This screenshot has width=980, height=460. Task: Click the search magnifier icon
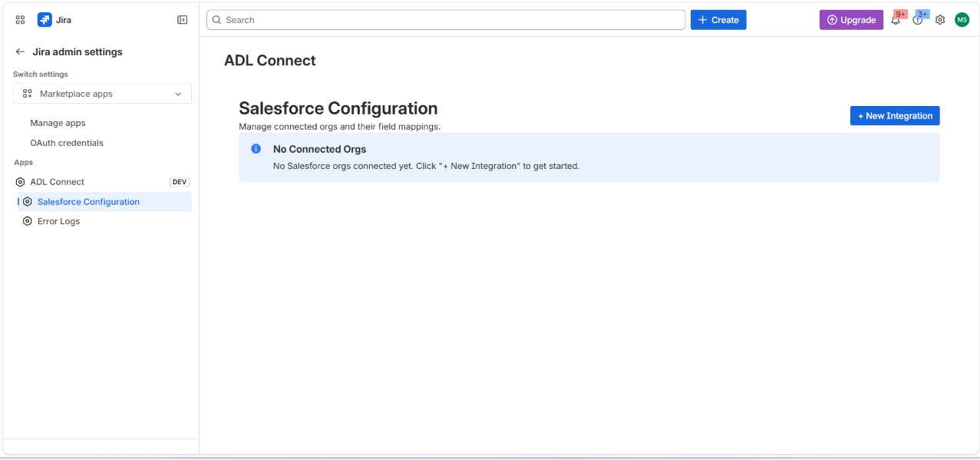pos(216,20)
